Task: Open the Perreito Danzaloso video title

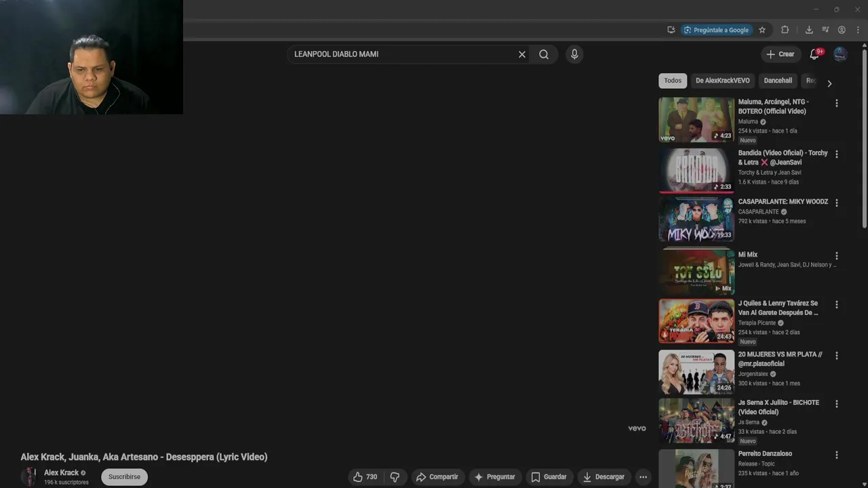Action: [765, 454]
